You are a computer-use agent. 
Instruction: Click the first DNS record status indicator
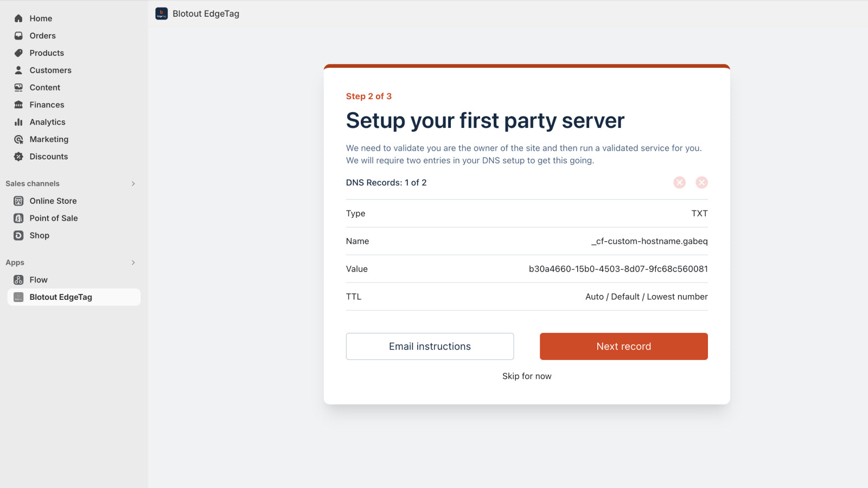coord(679,183)
